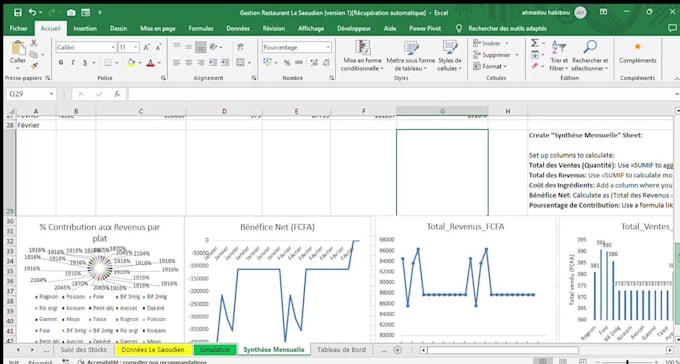The image size is (680, 364).
Task: Apply the red font color A
Action: pos(150,63)
